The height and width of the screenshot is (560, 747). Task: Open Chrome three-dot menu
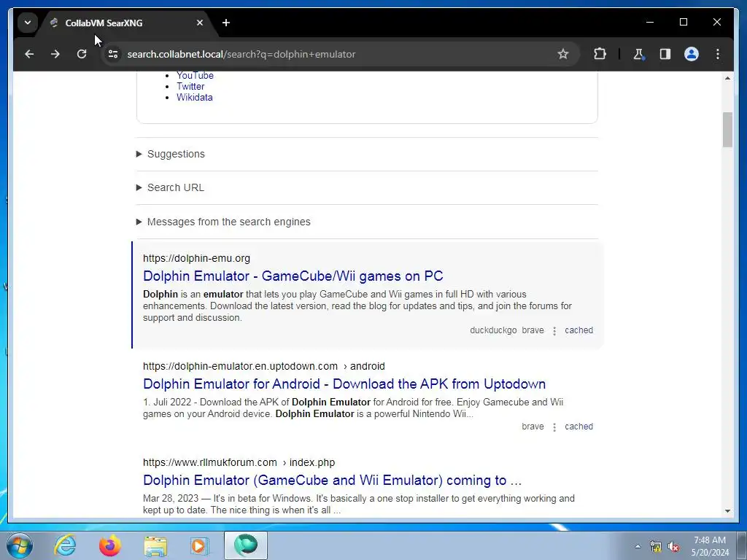[718, 54]
